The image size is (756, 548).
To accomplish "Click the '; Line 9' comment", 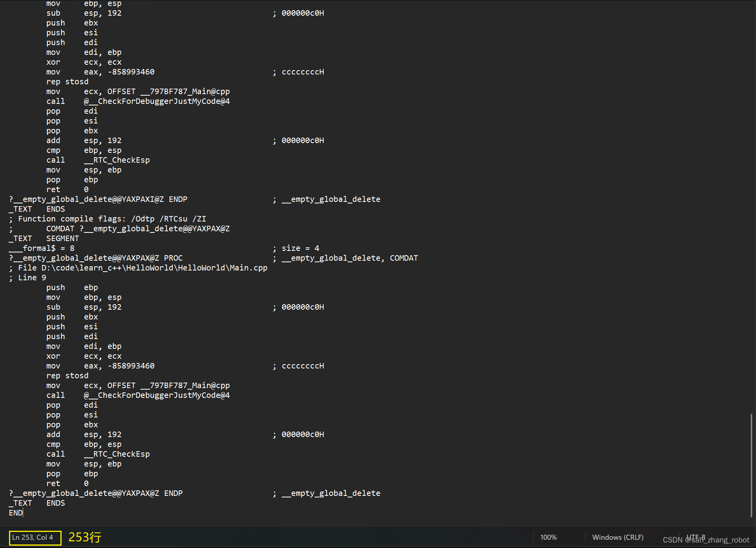I will pos(27,277).
